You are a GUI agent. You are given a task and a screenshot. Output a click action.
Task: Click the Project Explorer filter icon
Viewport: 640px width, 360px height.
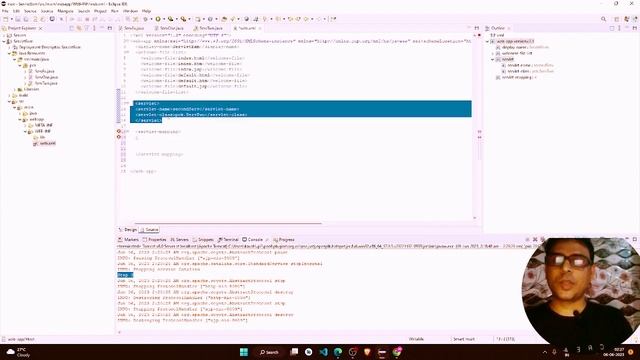pos(87,28)
